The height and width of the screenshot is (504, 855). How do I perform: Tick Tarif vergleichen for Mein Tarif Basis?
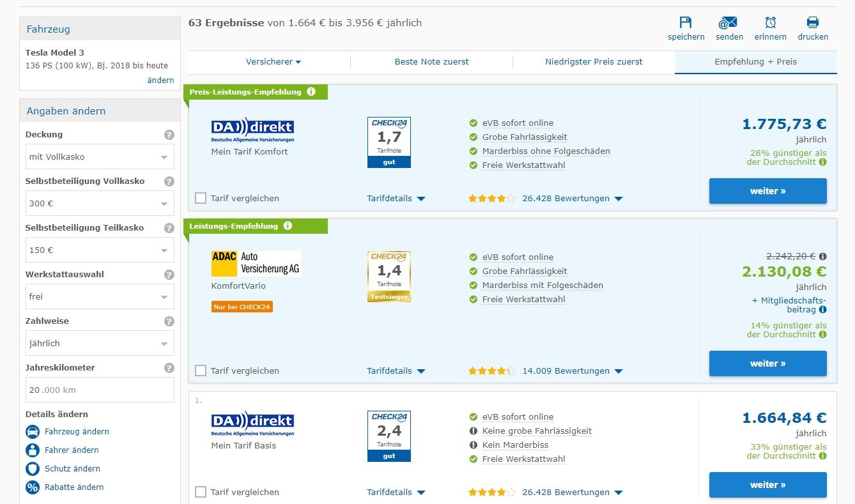coord(201,492)
